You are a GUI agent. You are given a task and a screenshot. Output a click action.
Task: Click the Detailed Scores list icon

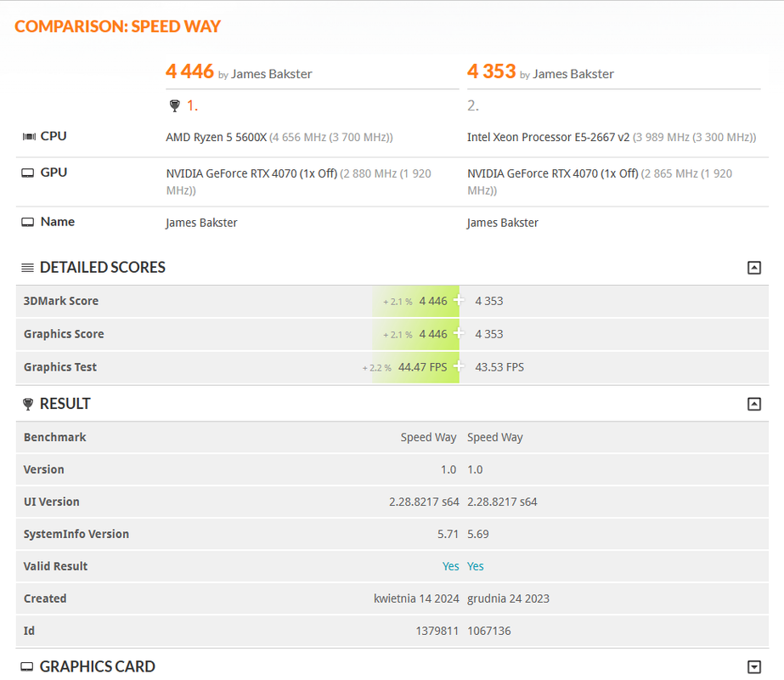tap(28, 268)
